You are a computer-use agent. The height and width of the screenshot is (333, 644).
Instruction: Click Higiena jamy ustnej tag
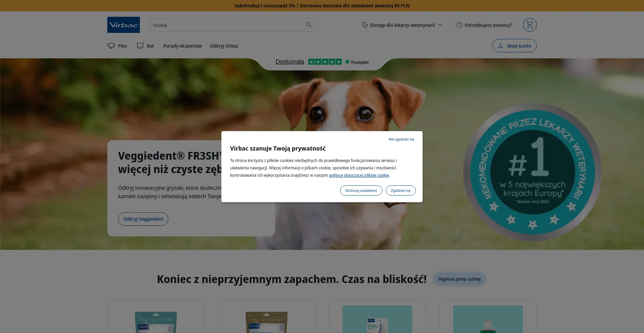[x=459, y=279]
